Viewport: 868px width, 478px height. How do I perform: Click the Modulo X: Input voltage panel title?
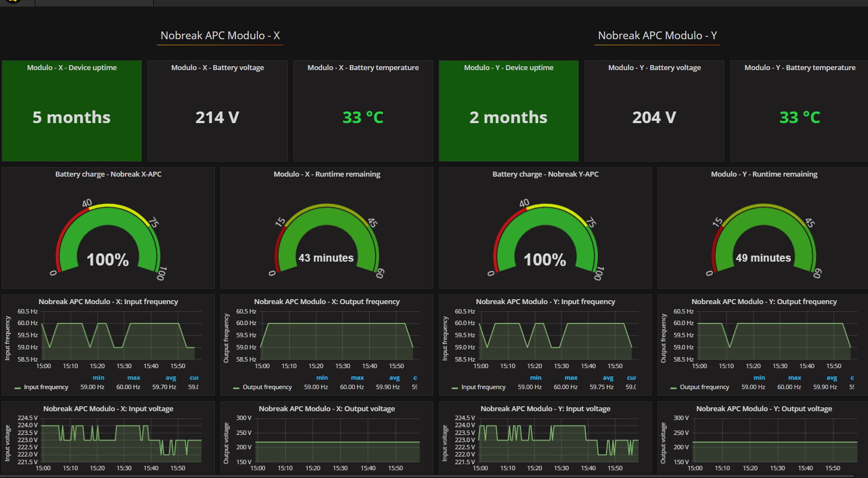pyautogui.click(x=108, y=408)
